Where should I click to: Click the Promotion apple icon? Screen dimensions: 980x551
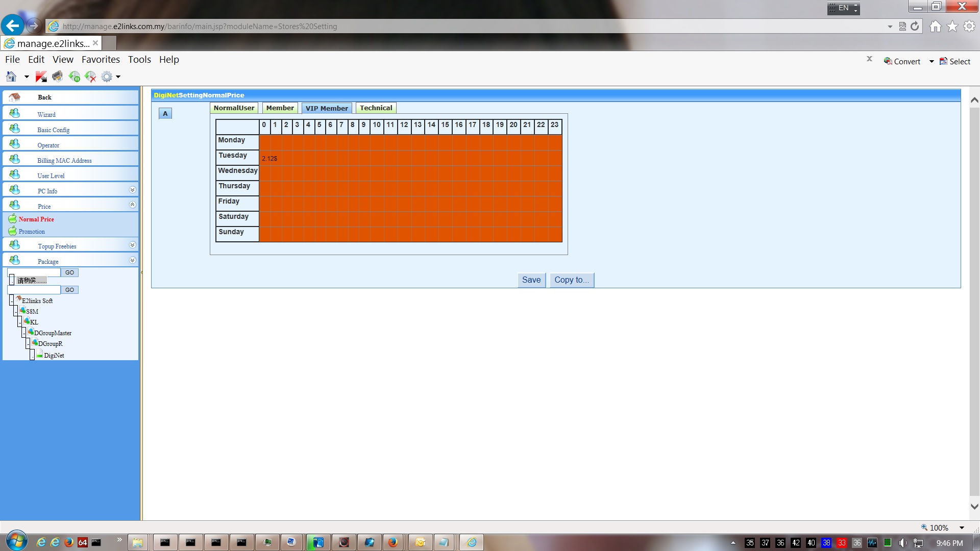[12, 231]
